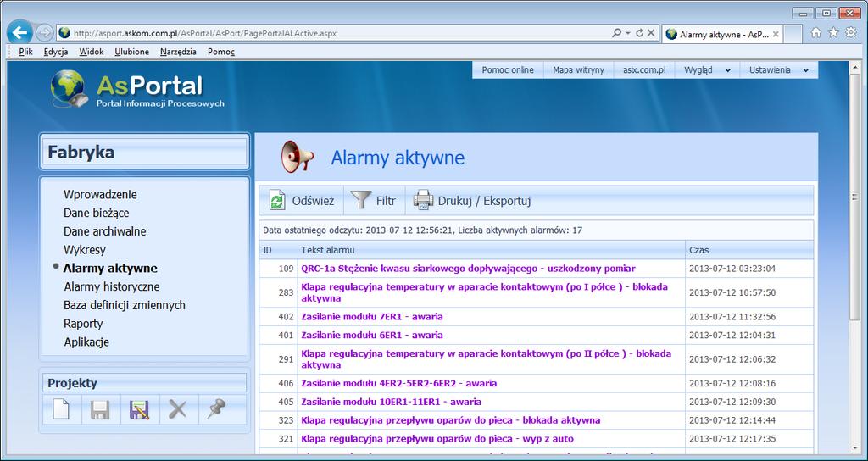This screenshot has height=461, width=868.
Task: Go to Wprowadzenie in sidebar
Action: [x=100, y=194]
